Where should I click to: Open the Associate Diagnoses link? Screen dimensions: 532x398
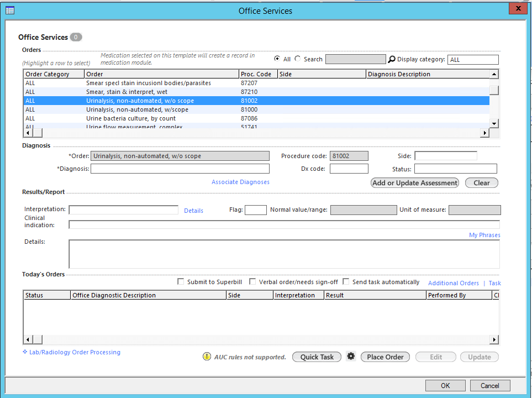tap(240, 182)
